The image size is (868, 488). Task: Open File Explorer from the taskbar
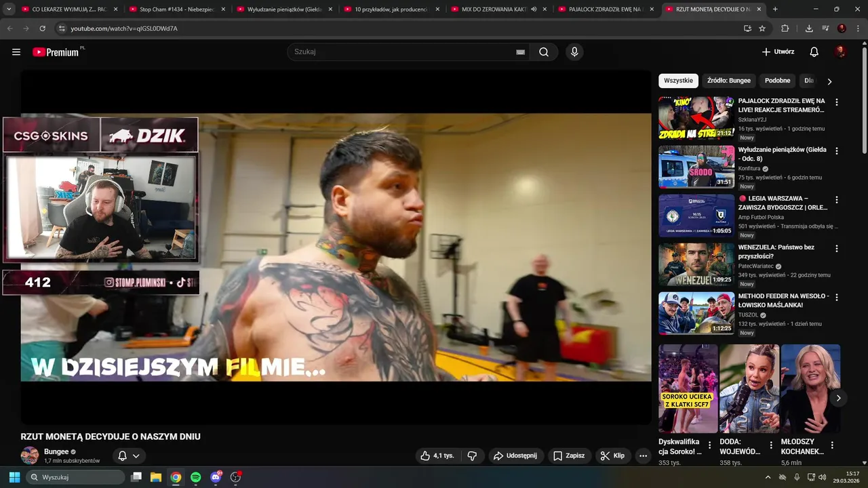(156, 477)
